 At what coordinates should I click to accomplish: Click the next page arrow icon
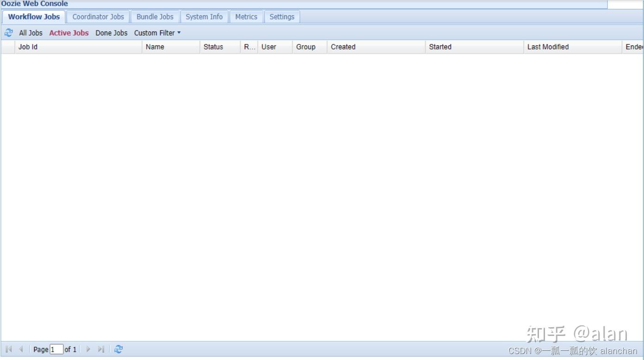coord(88,349)
